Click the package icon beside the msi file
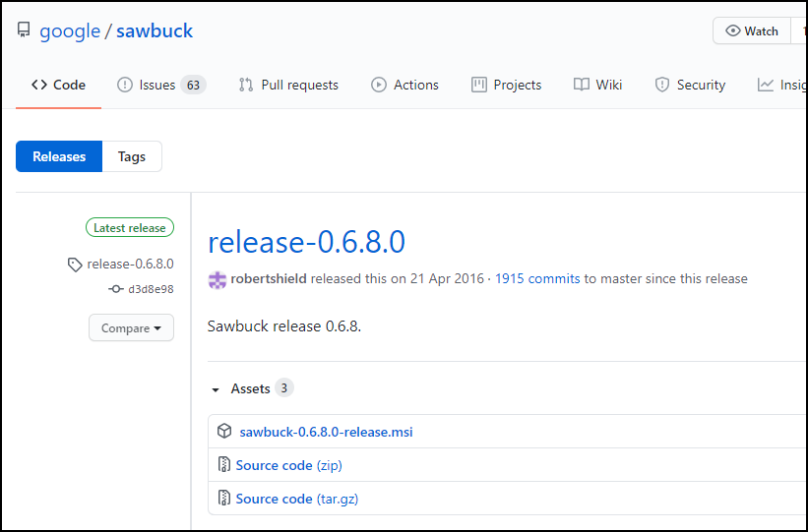Image resolution: width=808 pixels, height=532 pixels. point(224,431)
